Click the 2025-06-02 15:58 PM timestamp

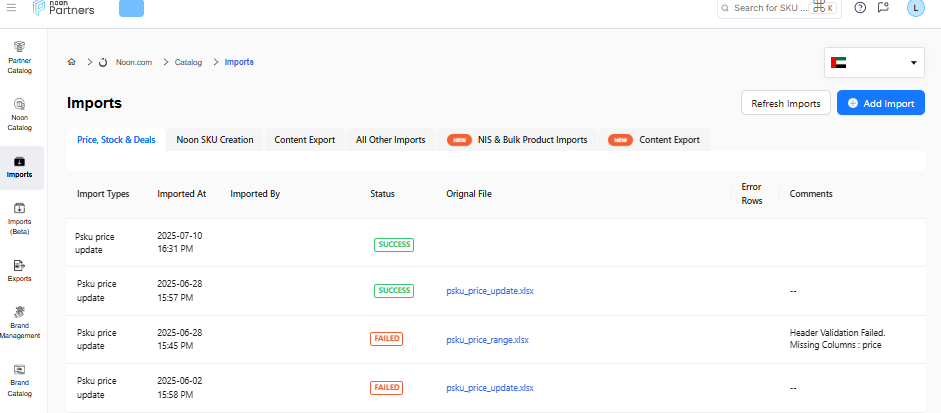coord(179,387)
